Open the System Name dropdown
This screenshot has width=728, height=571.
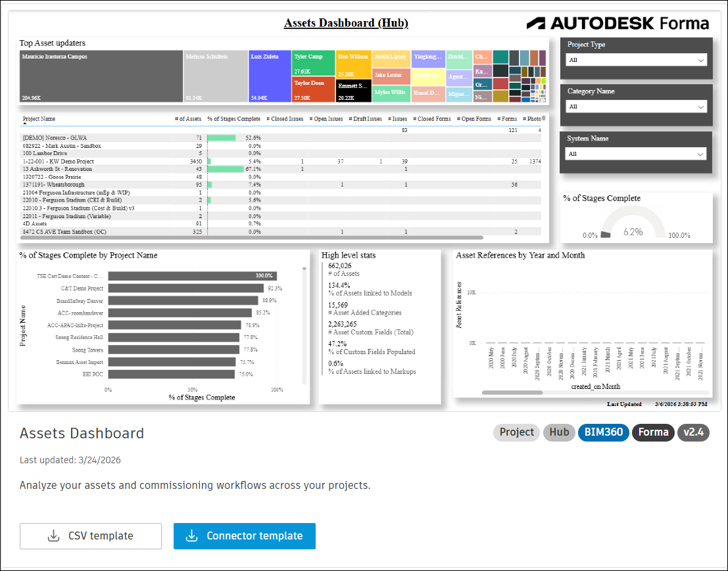[x=636, y=154]
